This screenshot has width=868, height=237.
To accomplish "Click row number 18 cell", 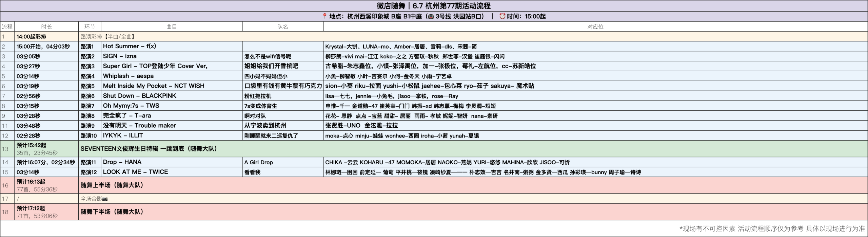I will pyautogui.click(x=7, y=212).
